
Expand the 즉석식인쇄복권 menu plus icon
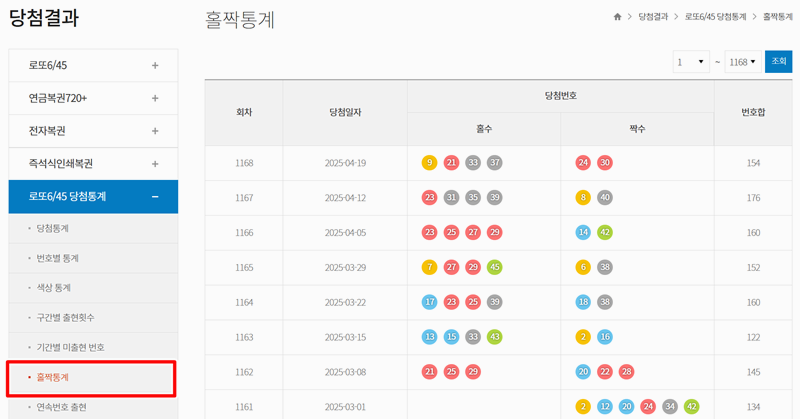point(155,164)
